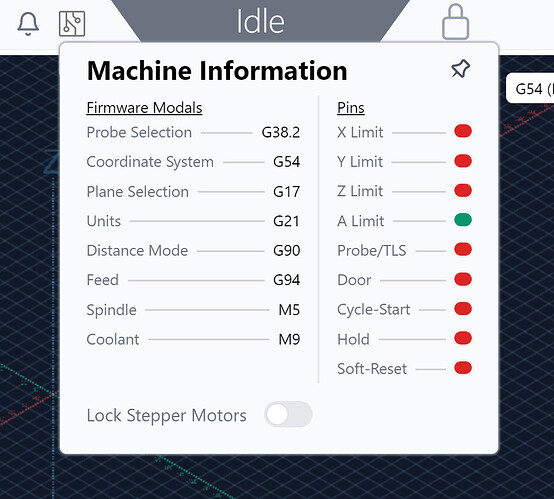554x499 pixels.
Task: Click the Coordinate System G54 value
Action: (x=287, y=162)
